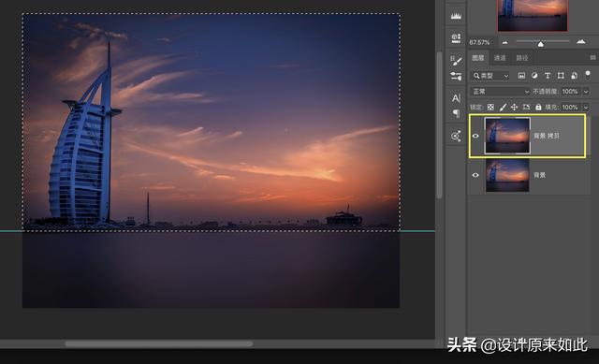This screenshot has width=599, height=364.
Task: Click the lock position move icon
Action: (x=514, y=108)
